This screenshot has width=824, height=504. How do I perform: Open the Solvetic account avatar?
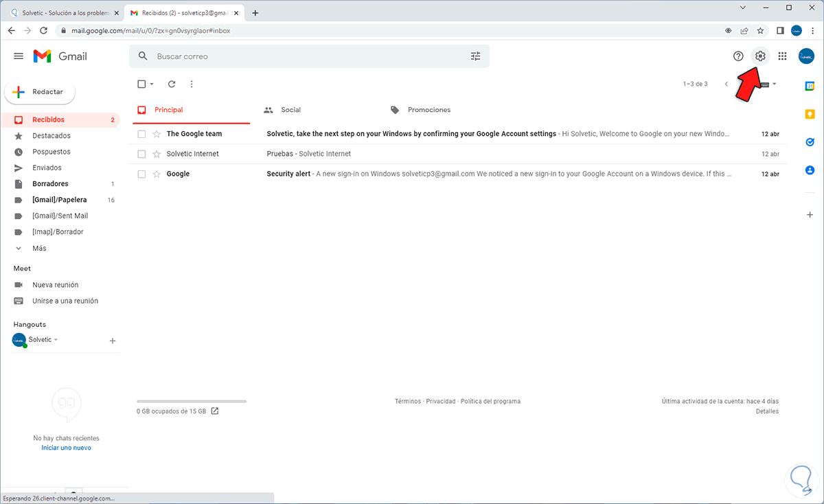click(806, 56)
